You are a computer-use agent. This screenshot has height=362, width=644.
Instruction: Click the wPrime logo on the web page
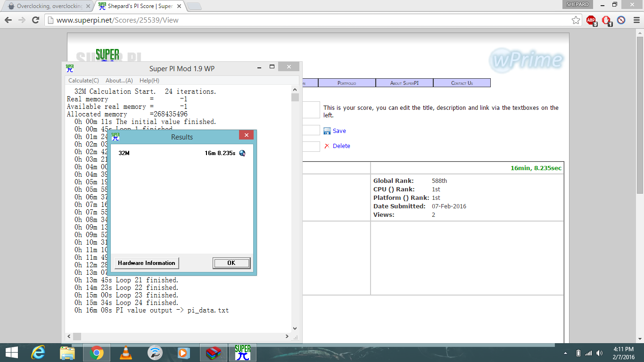pos(526,59)
